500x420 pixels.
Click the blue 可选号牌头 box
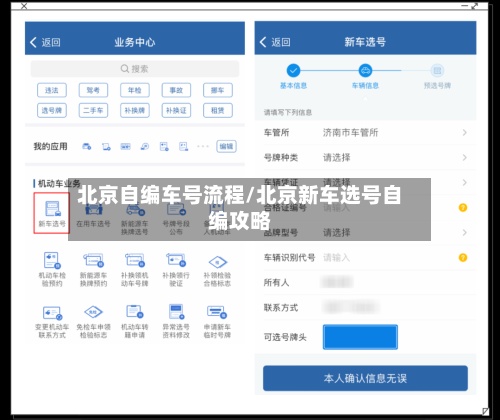(x=360, y=337)
